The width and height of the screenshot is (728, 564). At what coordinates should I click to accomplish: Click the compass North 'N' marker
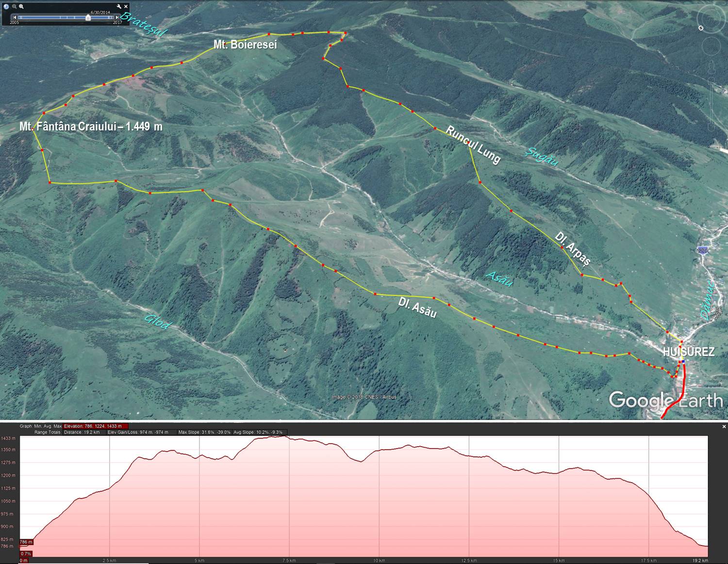pos(701,28)
